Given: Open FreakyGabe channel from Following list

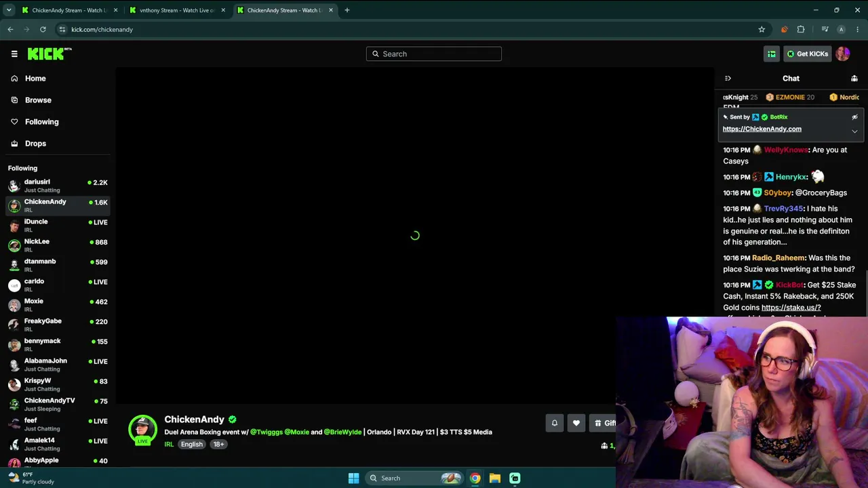Looking at the screenshot, I should (x=58, y=325).
